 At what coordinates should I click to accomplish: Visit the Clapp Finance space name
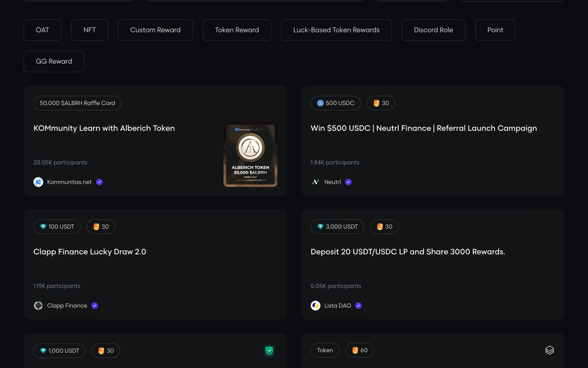(67, 306)
